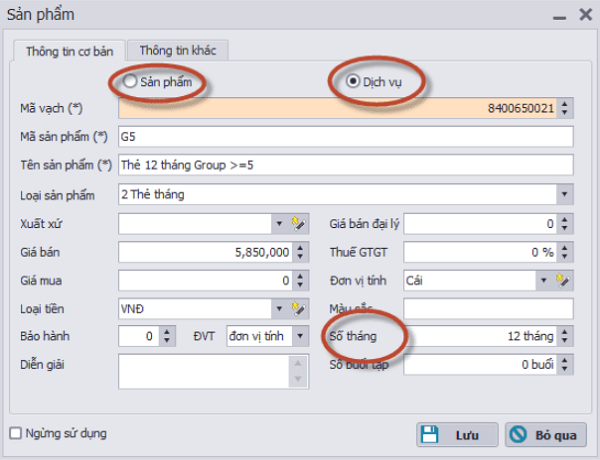Select the Dịch vụ radio option
The height and width of the screenshot is (460, 600).
354,81
